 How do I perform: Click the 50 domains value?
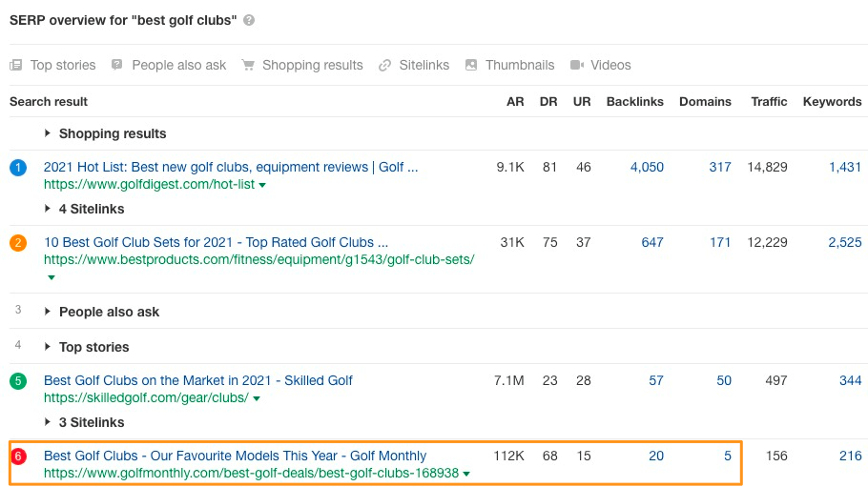pos(724,381)
